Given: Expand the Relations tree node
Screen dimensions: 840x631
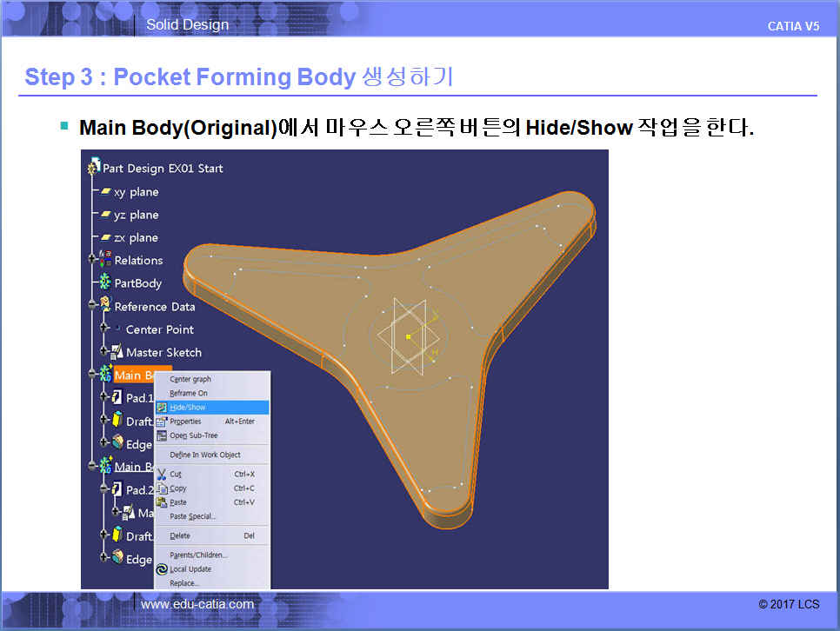Looking at the screenshot, I should (91, 259).
